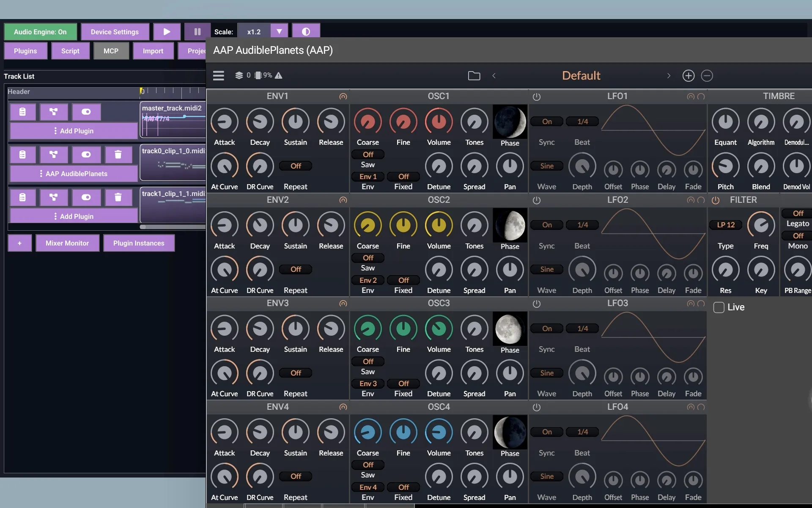
Task: Toggle the FILTER power icon
Action: coord(715,200)
